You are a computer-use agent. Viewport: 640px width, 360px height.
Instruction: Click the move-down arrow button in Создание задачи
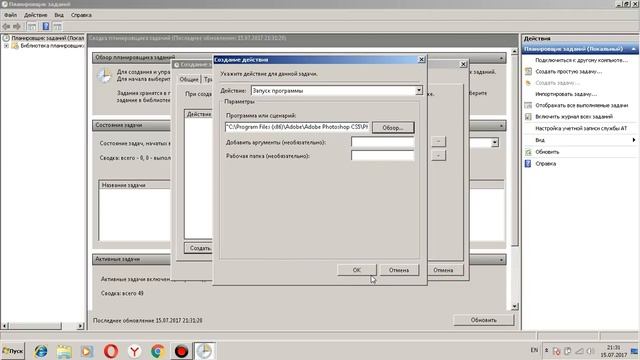pos(438,156)
